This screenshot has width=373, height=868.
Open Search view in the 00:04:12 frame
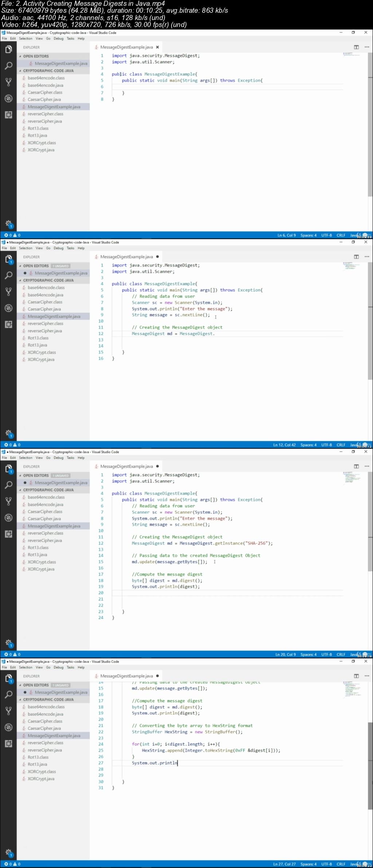[x=8, y=275]
